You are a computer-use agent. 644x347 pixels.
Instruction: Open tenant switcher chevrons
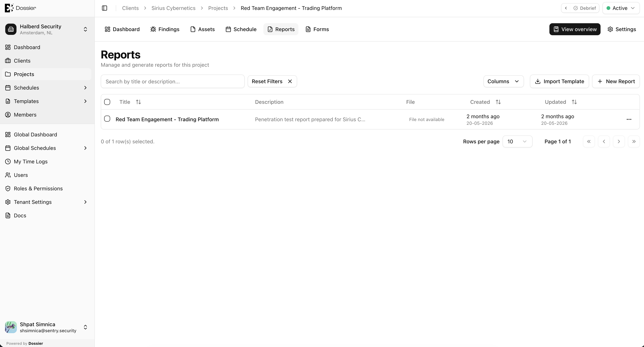(85, 29)
